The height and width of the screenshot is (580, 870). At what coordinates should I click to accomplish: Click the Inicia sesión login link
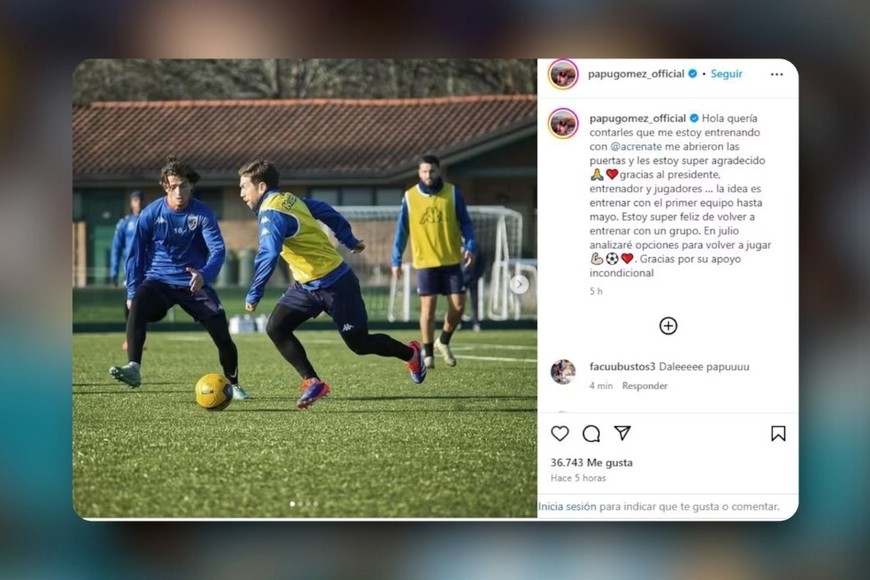click(567, 507)
